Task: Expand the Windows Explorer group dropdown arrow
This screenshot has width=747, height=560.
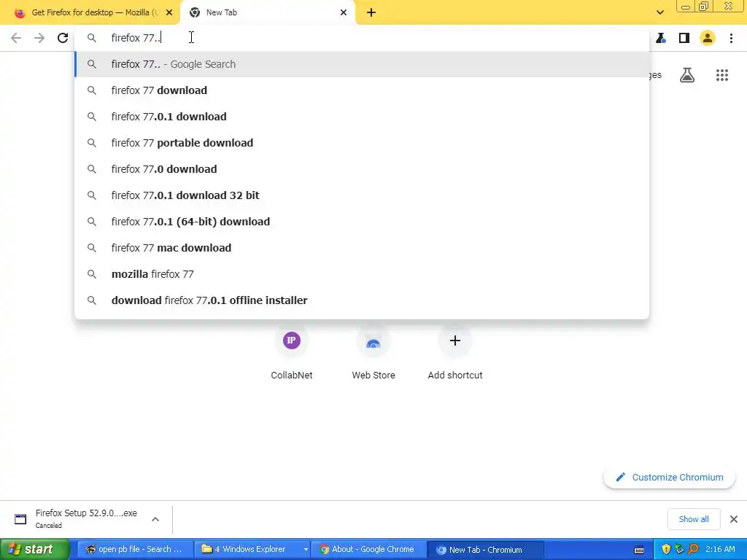Action: click(306, 550)
